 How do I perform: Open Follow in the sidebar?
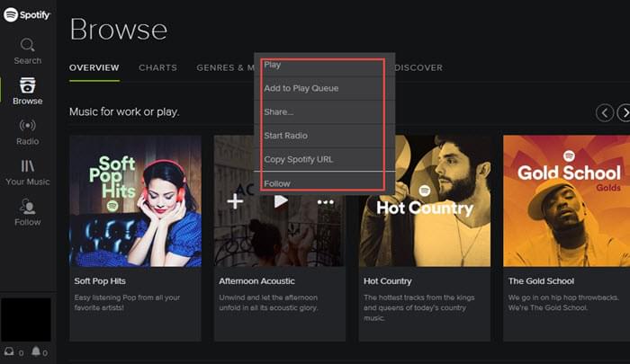(x=27, y=212)
